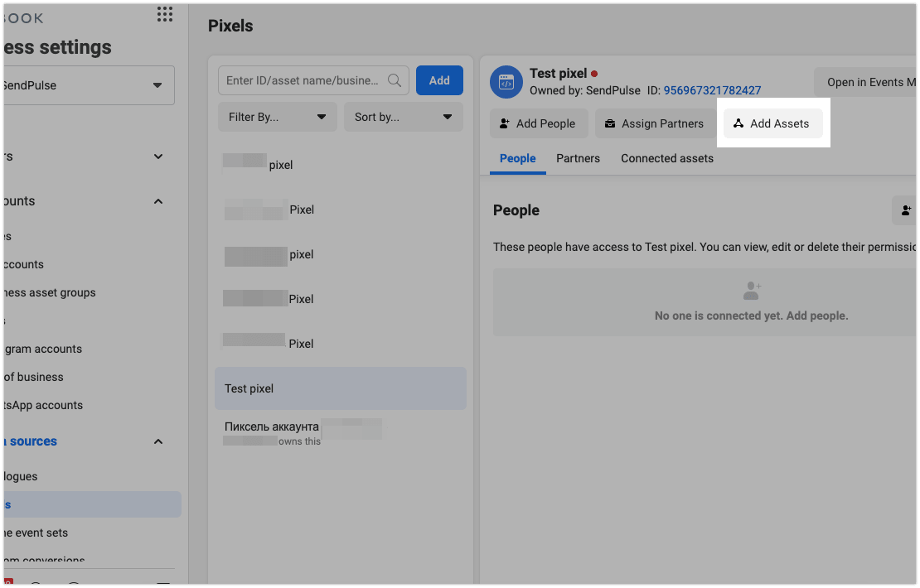The image size is (920, 588).
Task: Expand the collapsed sidebar section chevron
Action: pyautogui.click(x=157, y=157)
